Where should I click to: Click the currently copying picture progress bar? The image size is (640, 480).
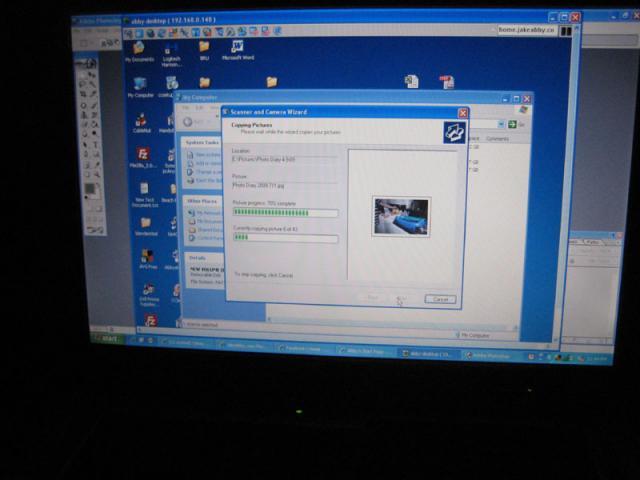(285, 238)
